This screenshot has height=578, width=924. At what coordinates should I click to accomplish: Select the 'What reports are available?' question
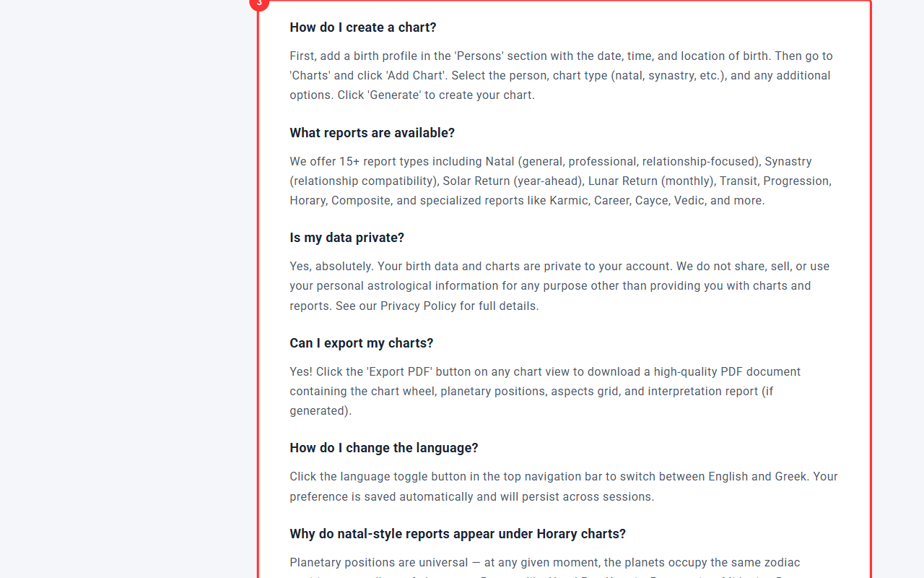[372, 133]
